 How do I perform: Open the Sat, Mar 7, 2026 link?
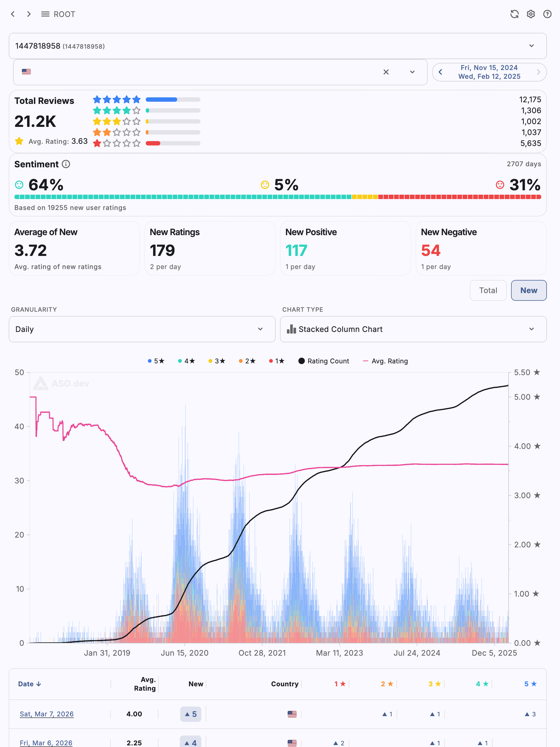point(46,714)
